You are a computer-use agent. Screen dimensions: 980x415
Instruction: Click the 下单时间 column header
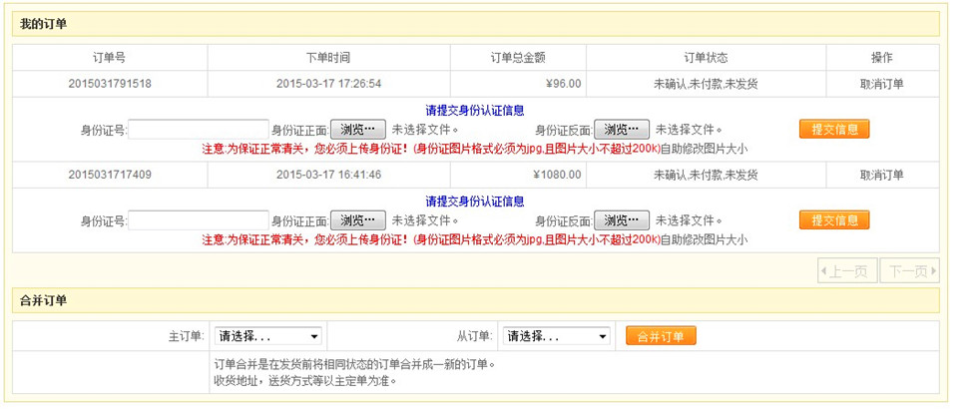pyautogui.click(x=328, y=58)
